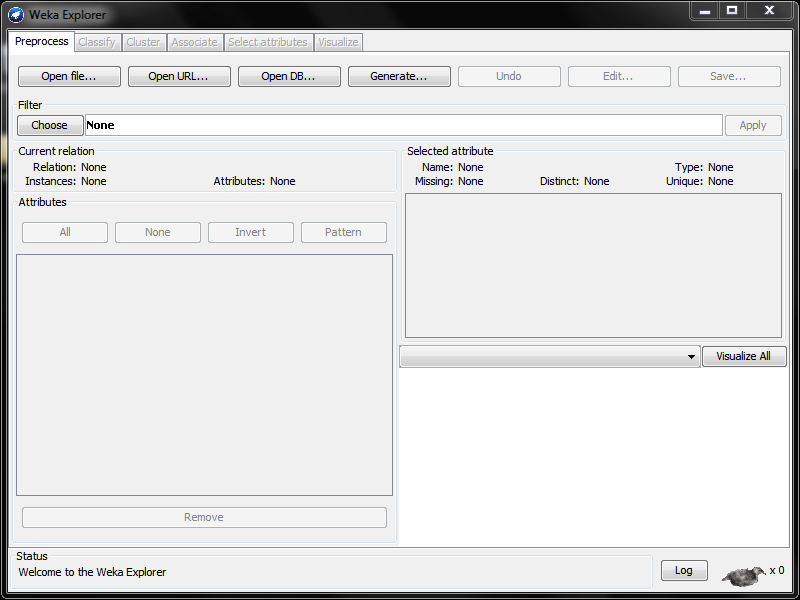Click the Open file... button

tap(69, 77)
